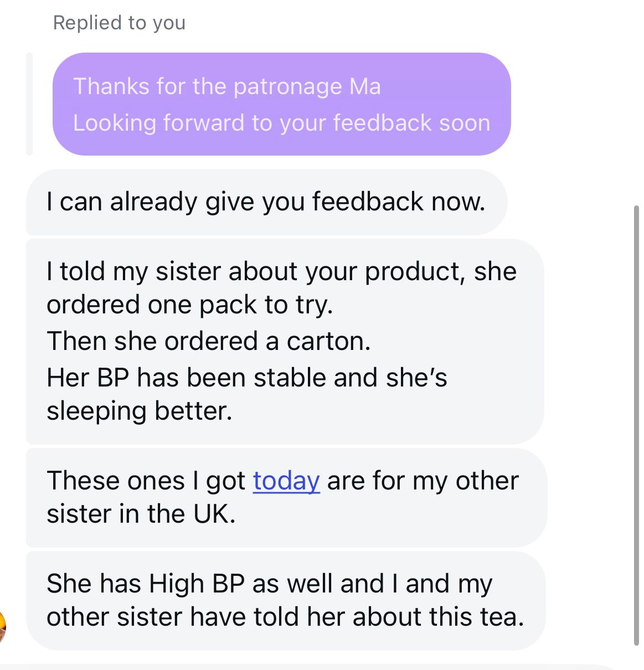Tap "other sister have told her about this tea"
644x670 pixels.
click(x=285, y=617)
